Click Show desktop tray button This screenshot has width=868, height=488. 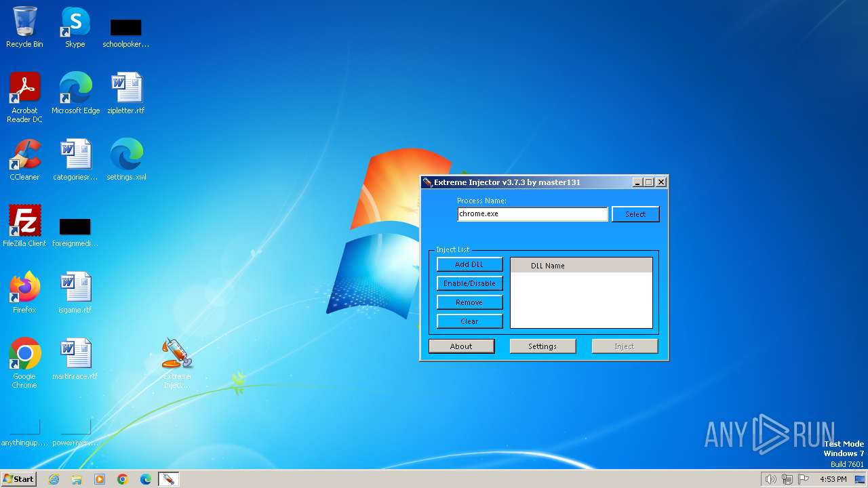(860, 479)
